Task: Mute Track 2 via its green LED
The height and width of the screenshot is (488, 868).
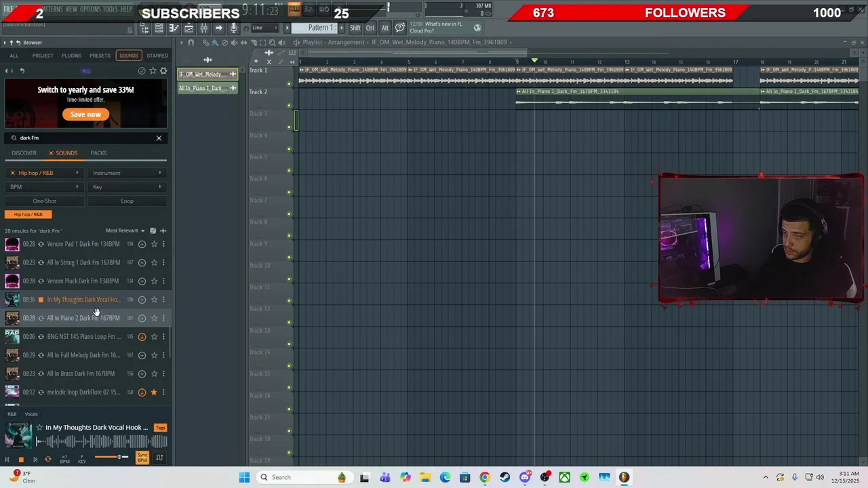Action: 289,106
